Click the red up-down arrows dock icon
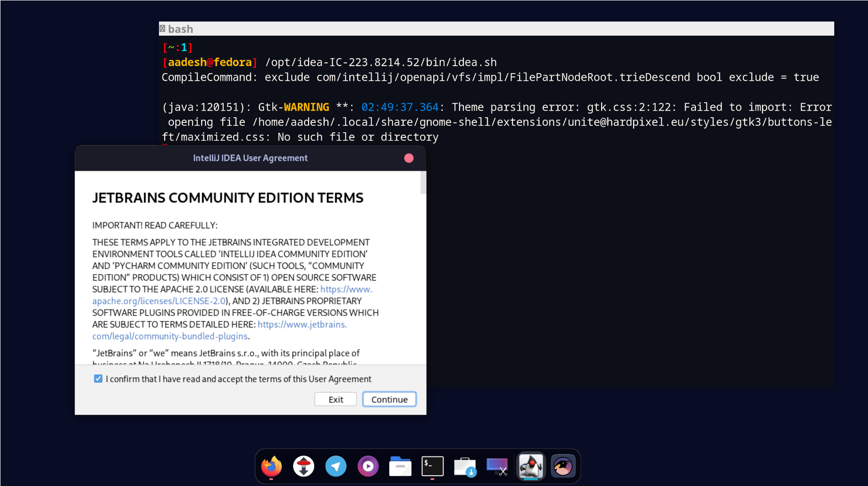Screen dimensions: 868x486 coord(303,466)
